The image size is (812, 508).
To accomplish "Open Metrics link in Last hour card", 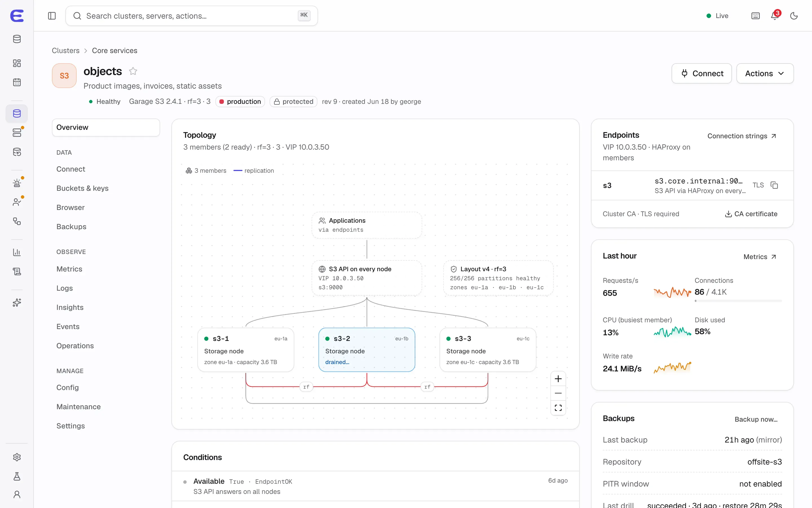I will pos(760,257).
